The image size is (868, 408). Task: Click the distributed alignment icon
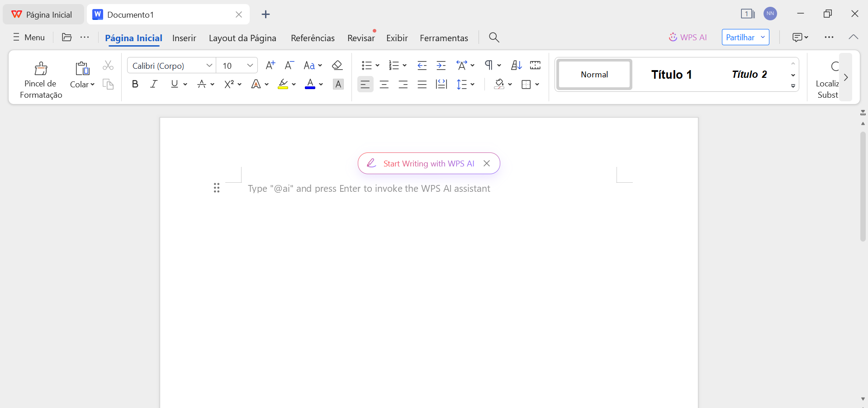pyautogui.click(x=441, y=84)
